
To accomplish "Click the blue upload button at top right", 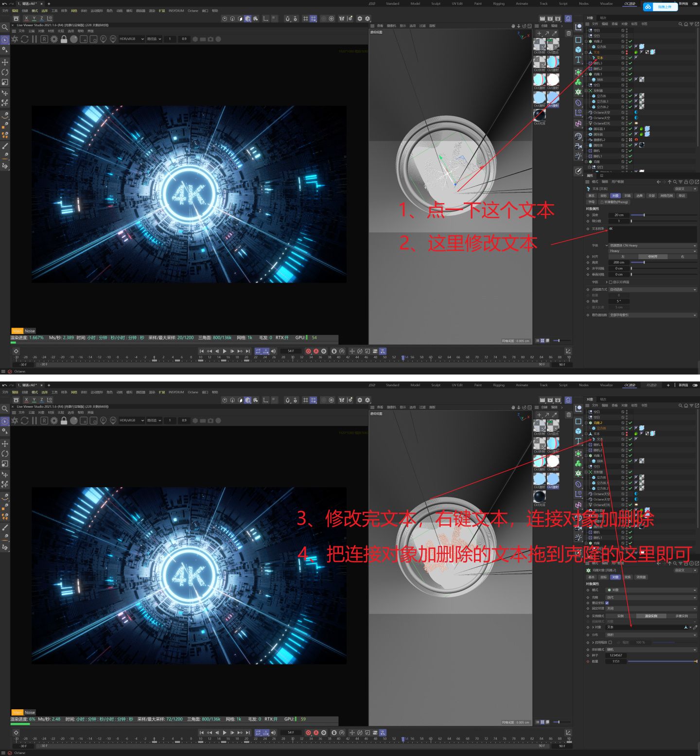I will (x=660, y=7).
